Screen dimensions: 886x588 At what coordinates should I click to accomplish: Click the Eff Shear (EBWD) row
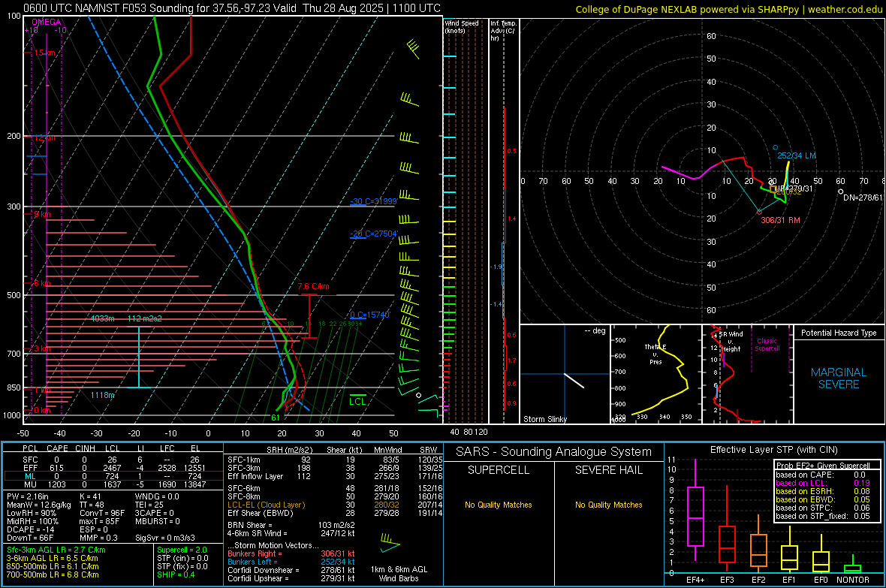pyautogui.click(x=336, y=514)
